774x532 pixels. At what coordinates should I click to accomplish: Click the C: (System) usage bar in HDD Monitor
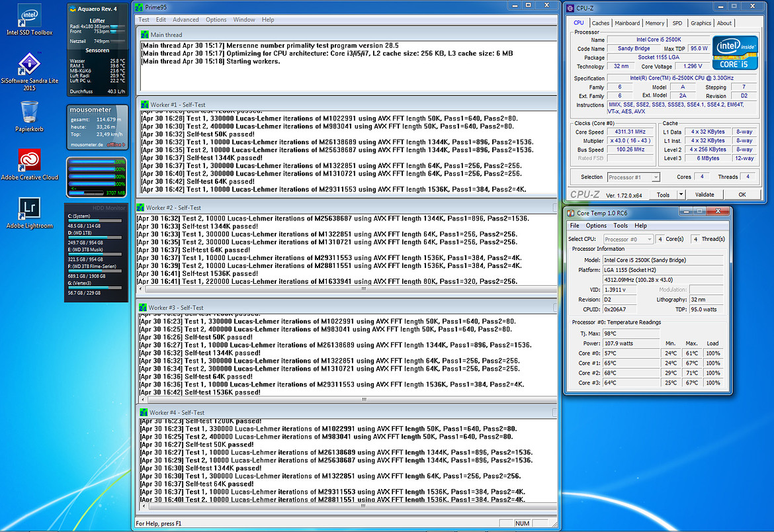(95, 221)
